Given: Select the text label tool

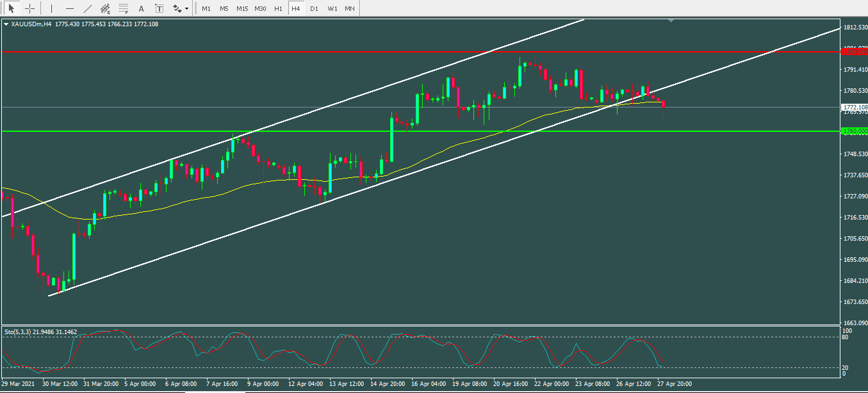Looking at the screenshot, I should pos(159,9).
